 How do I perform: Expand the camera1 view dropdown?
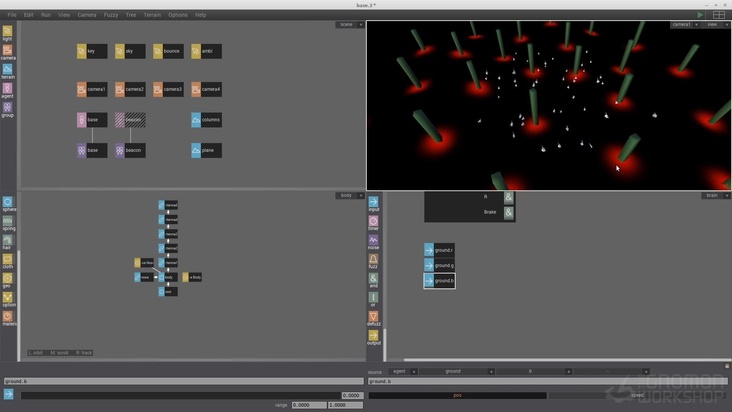coord(683,24)
